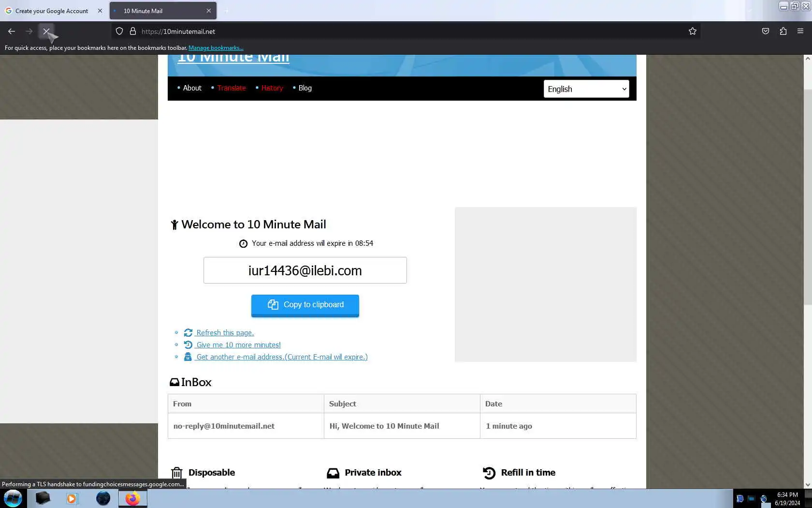Click the Refresh this page link
This screenshot has width=812, height=508.
coord(225,333)
